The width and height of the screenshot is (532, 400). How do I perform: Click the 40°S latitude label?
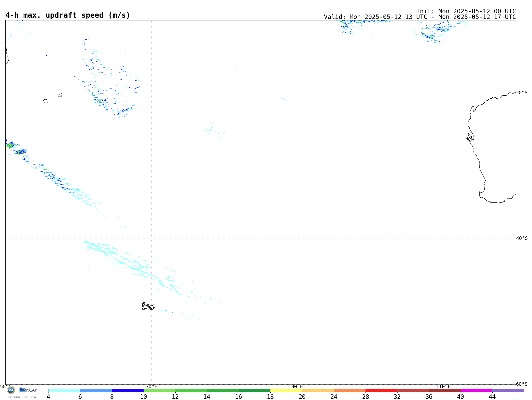(522, 238)
